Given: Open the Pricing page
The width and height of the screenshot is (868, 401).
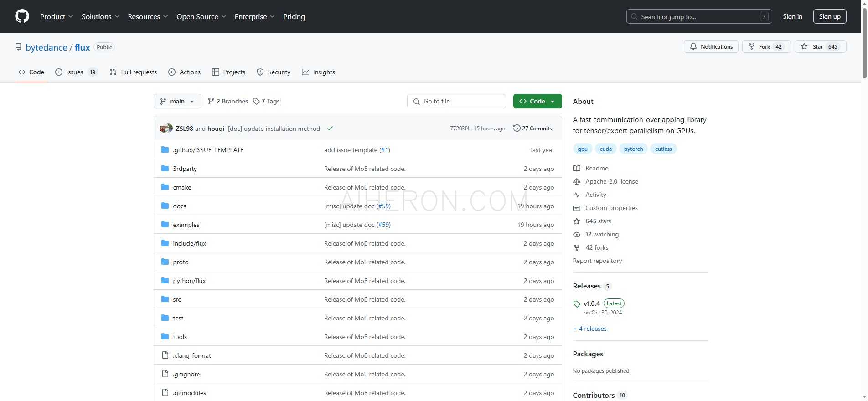Looking at the screenshot, I should (294, 16).
